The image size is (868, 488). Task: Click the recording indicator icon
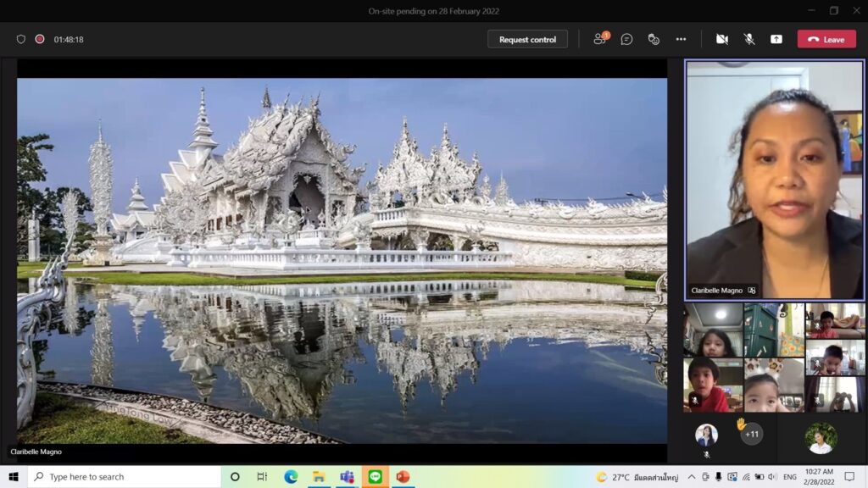40,39
